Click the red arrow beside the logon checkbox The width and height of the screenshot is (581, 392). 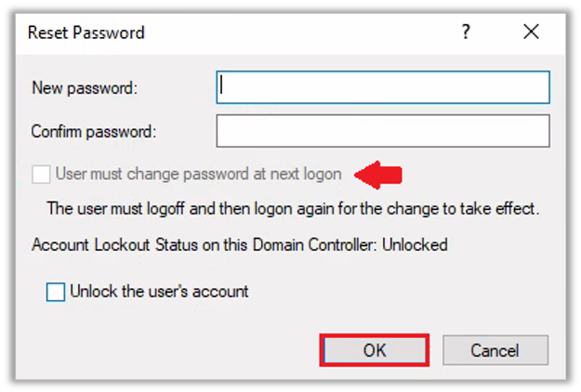click(380, 174)
